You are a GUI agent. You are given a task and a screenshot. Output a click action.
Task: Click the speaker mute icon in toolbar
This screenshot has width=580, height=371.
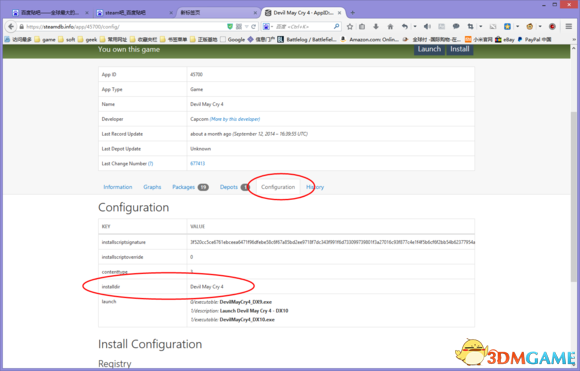click(427, 27)
